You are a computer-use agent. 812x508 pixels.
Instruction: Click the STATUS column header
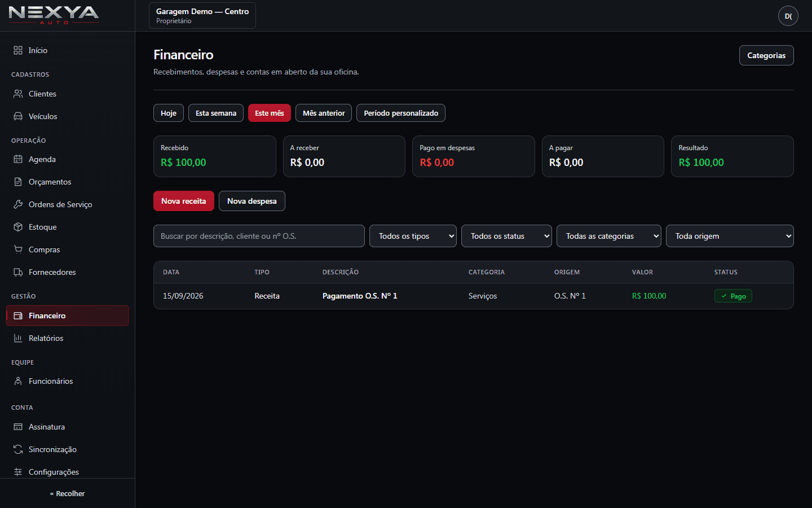click(726, 272)
